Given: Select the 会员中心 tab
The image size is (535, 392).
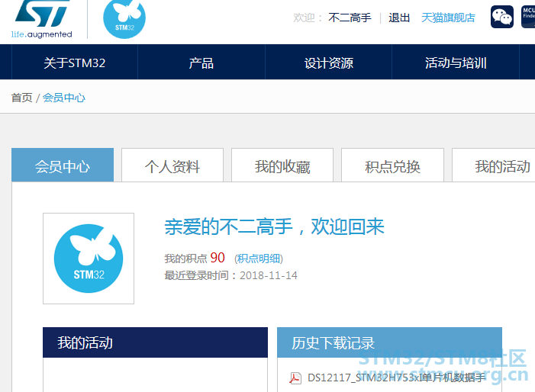Looking at the screenshot, I should [x=63, y=165].
